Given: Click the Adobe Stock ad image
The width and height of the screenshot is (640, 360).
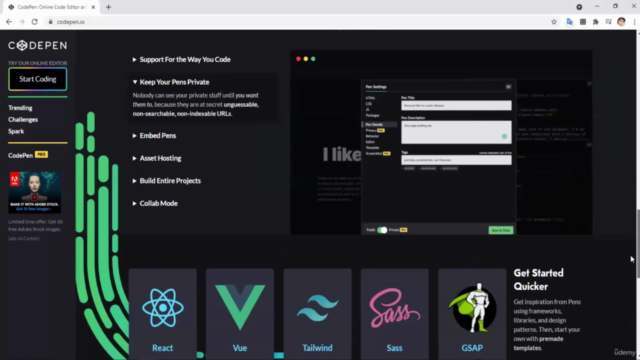Looking at the screenshot, I should (x=35, y=192).
